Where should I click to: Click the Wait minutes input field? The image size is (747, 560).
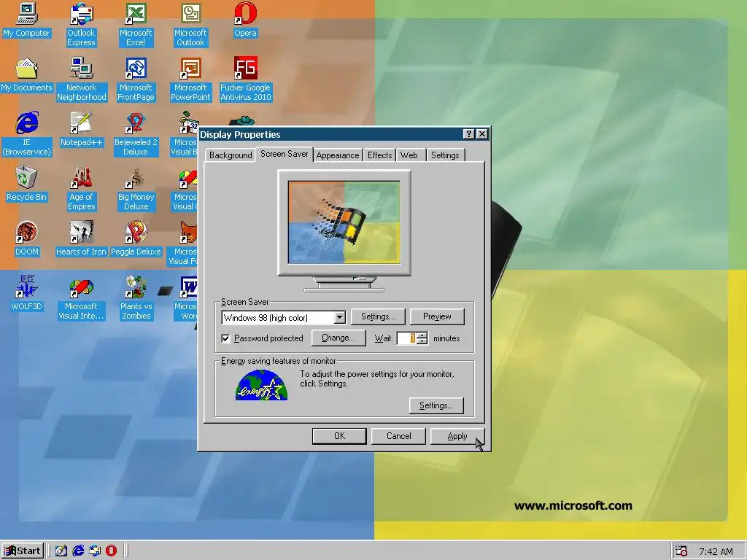pos(407,338)
